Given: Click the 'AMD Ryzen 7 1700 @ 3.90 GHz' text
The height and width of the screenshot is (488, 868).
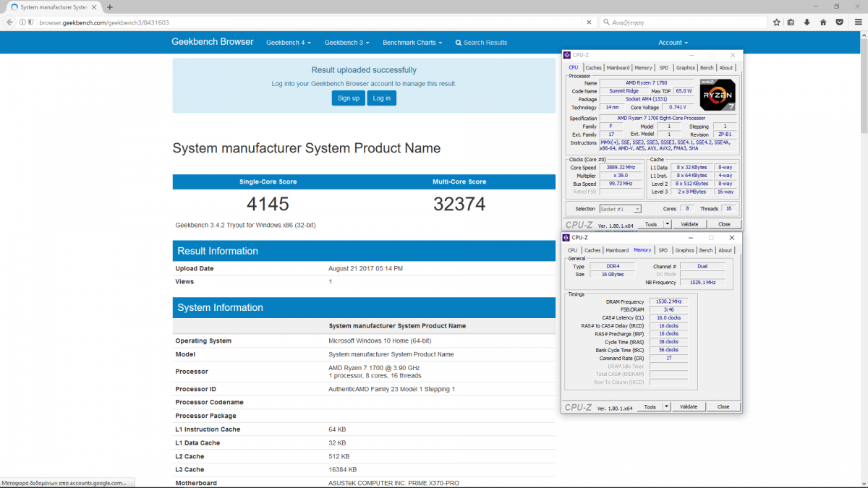Looking at the screenshot, I should coord(374,368).
